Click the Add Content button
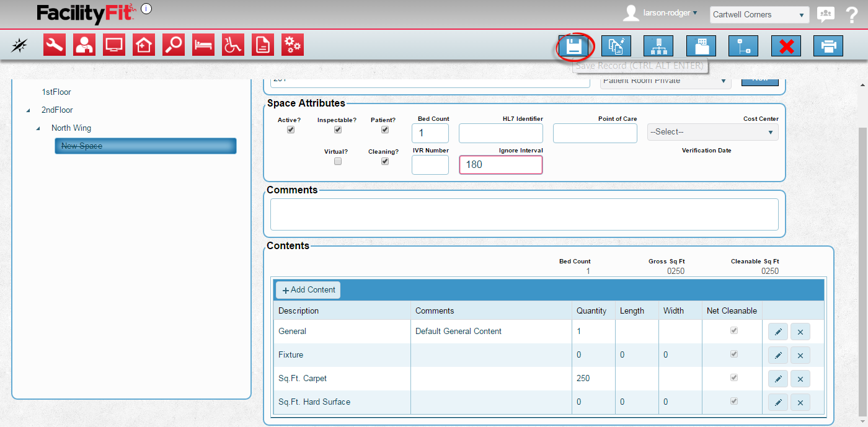The width and height of the screenshot is (868, 427). click(x=309, y=290)
